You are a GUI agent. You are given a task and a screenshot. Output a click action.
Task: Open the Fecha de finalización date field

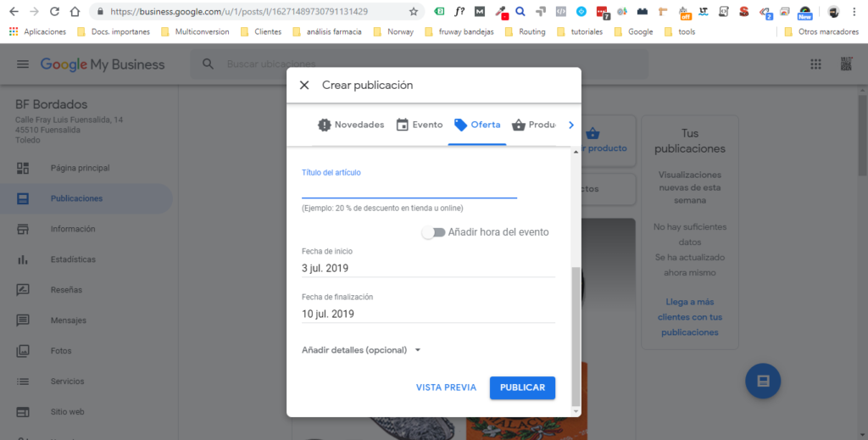pyautogui.click(x=428, y=314)
